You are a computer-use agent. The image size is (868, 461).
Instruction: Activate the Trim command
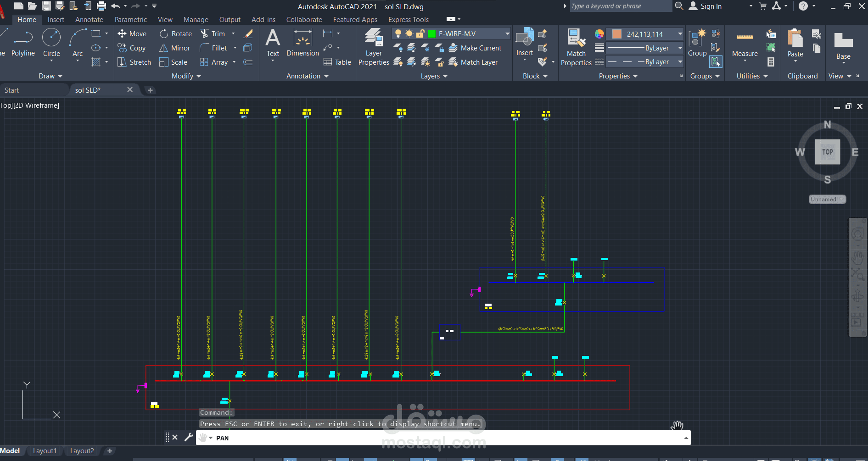(213, 33)
